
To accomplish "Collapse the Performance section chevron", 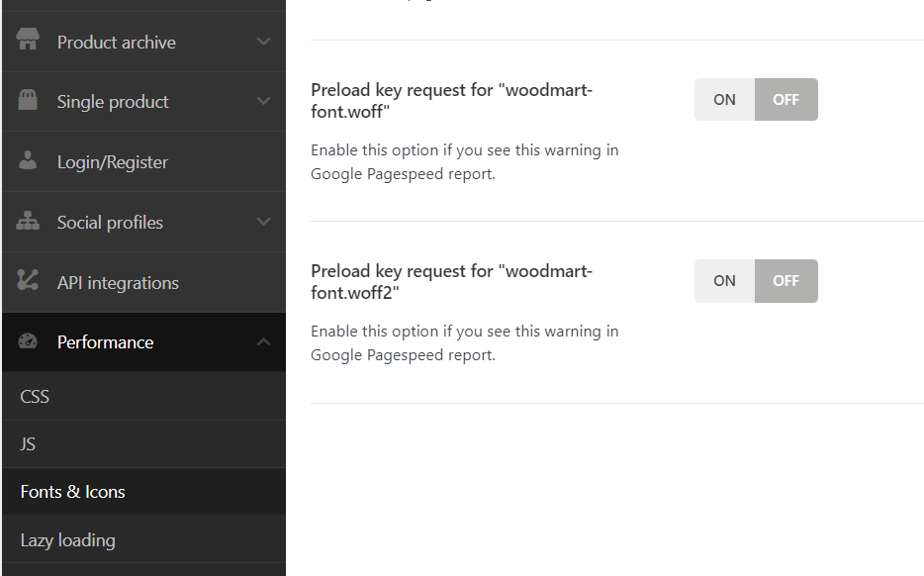I will pos(263,341).
